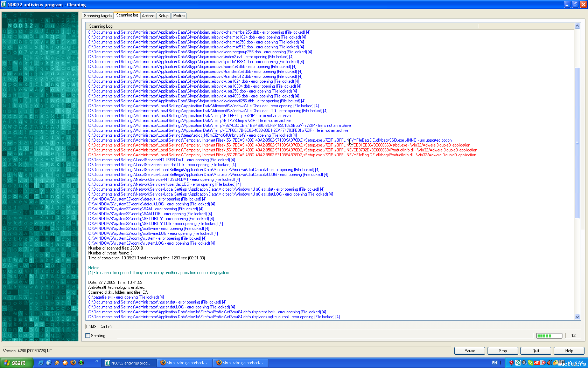This screenshot has width=588, height=368.
Task: Select the voicemail256.dbb log entry
Action: coord(197,101)
